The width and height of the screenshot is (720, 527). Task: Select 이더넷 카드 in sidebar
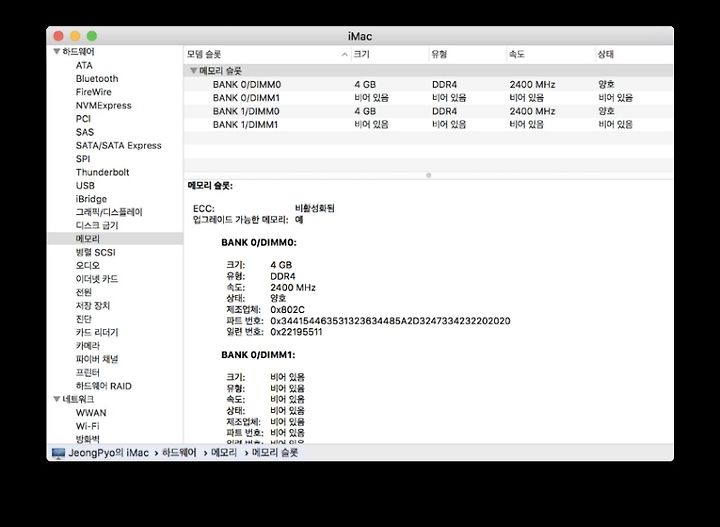coord(97,279)
